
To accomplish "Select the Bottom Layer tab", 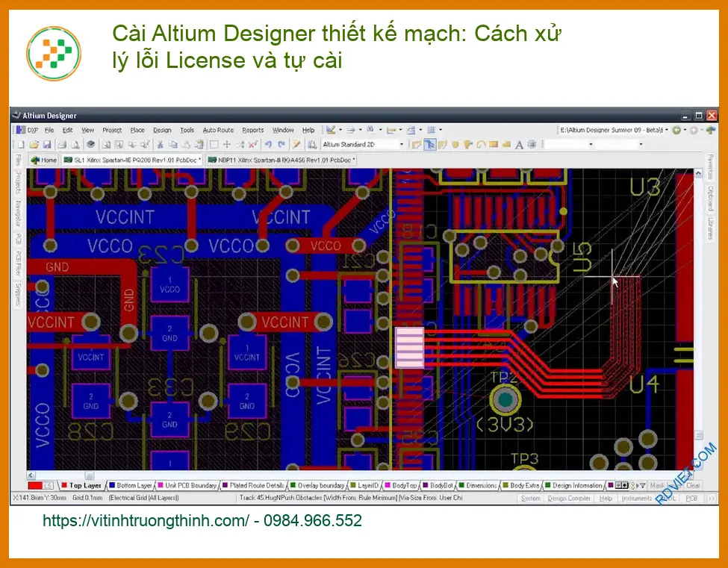I will point(130,485).
